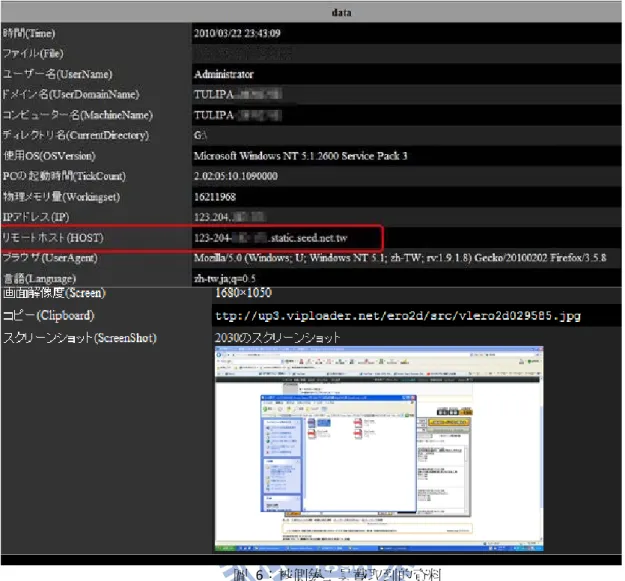Select the Workingset value 16211968

click(x=215, y=197)
